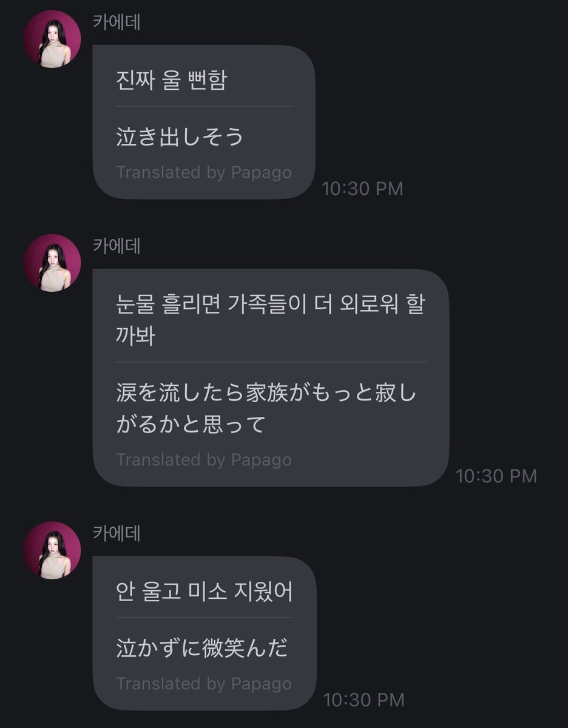This screenshot has height=728, width=568.
Task: Click Translated by Papago under 泣かずに微笑んだ
Action: click(x=203, y=684)
